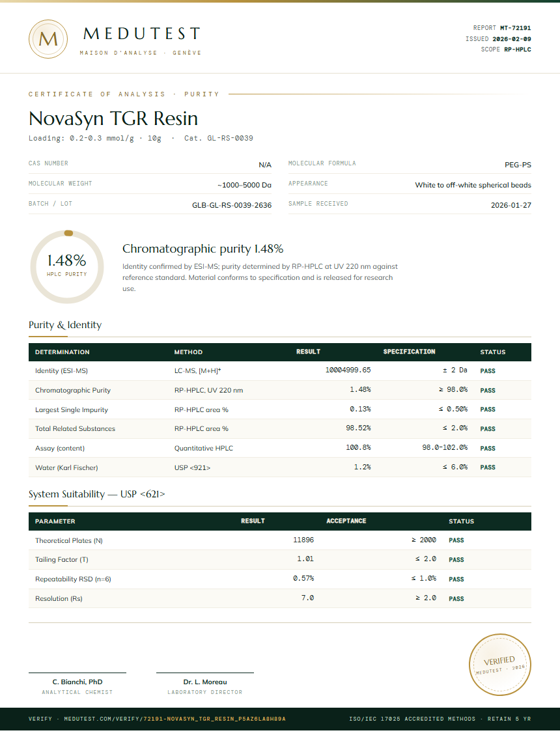Select the batch value GLB-GL-RS-0039-2636
The width and height of the screenshot is (560, 750).
[232, 205]
